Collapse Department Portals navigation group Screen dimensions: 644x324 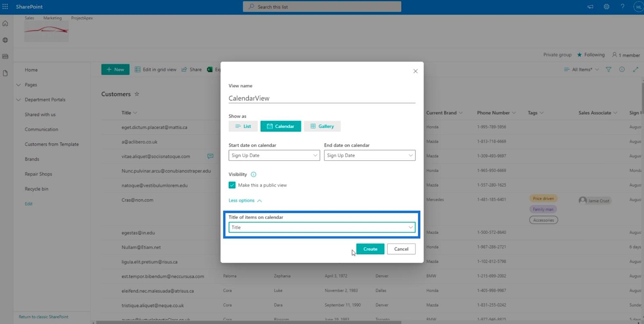click(18, 100)
